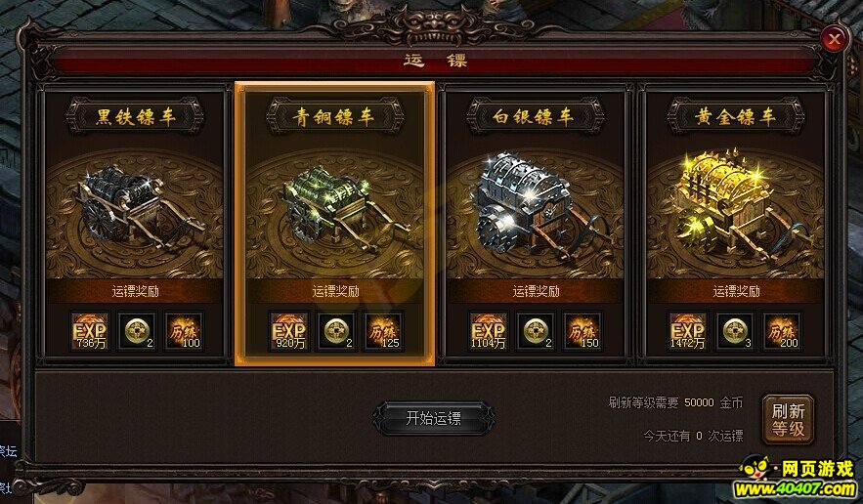Close the 运镖 dialog window
The height and width of the screenshot is (504, 863).
pos(835,40)
